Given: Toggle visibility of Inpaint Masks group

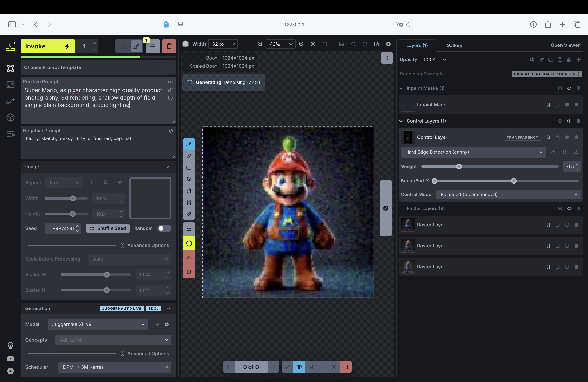Looking at the screenshot, I should 569,88.
